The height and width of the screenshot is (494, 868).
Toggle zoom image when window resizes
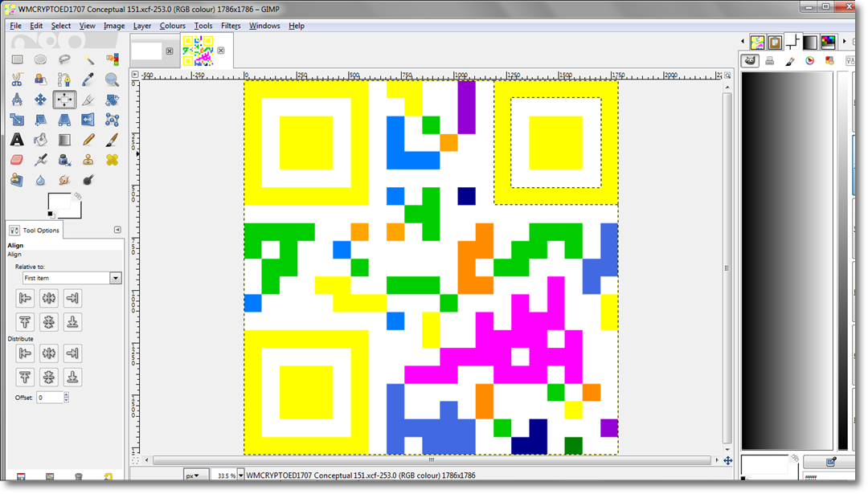point(728,75)
